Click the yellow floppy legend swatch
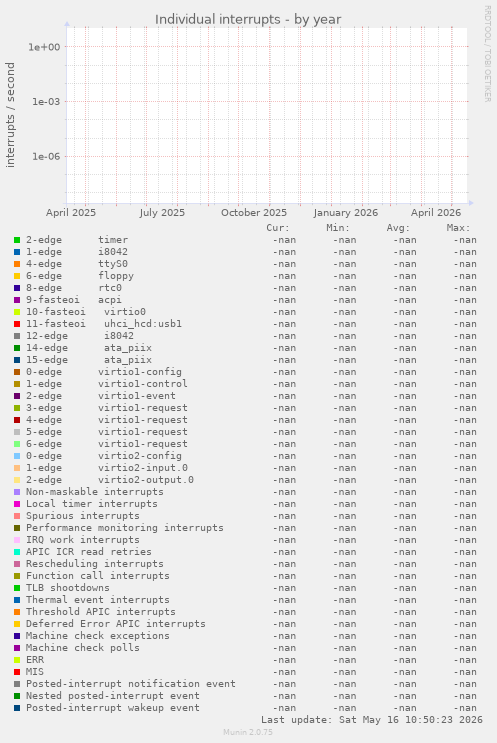This screenshot has height=743, width=497. (17, 276)
